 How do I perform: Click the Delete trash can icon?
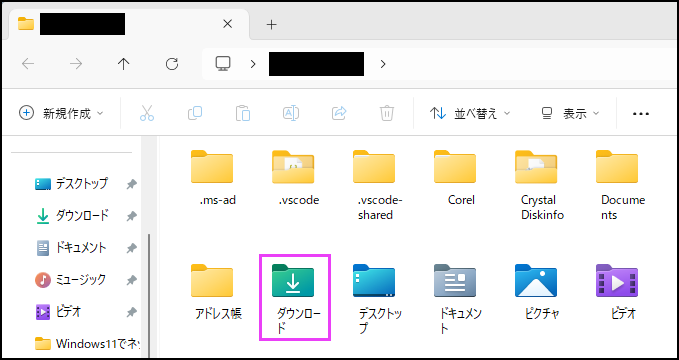pyautogui.click(x=386, y=114)
